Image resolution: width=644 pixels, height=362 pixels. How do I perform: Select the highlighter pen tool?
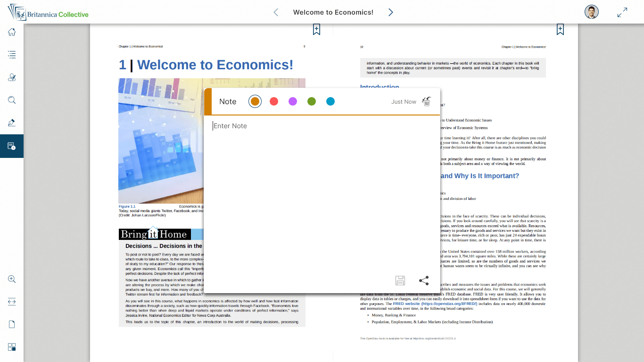pos(12,123)
